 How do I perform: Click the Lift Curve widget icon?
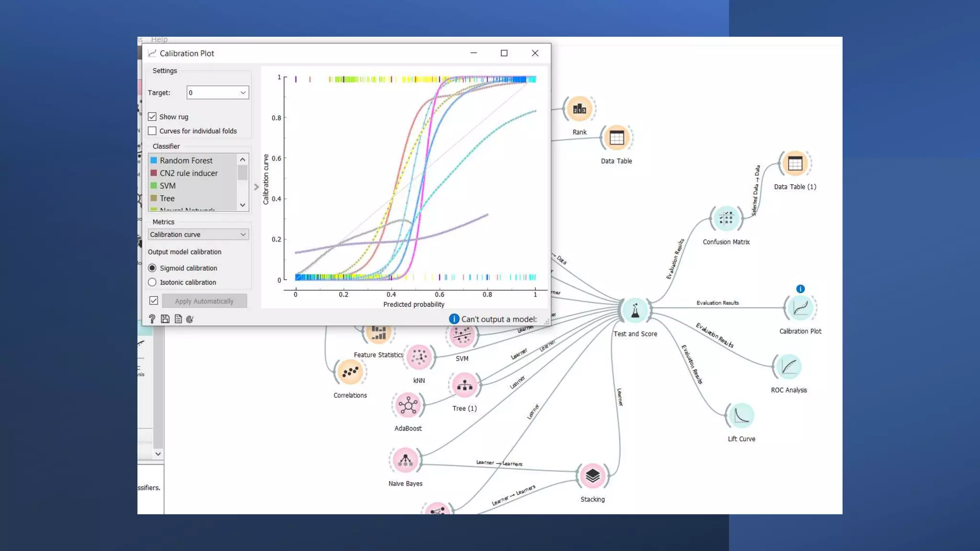pyautogui.click(x=741, y=415)
